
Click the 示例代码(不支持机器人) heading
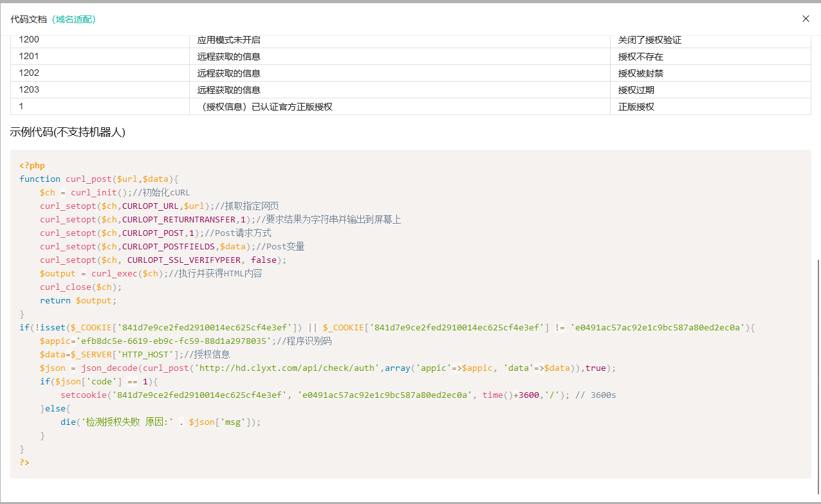68,132
